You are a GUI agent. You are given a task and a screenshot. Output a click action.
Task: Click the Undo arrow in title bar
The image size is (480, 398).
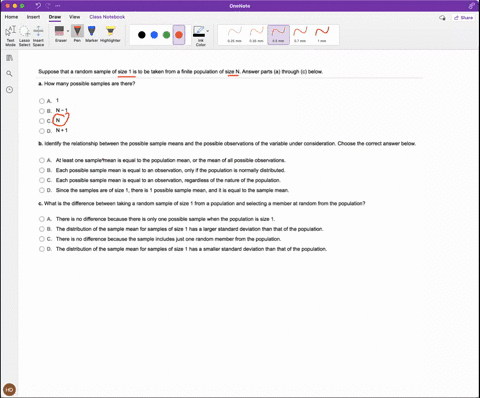(x=38, y=6)
